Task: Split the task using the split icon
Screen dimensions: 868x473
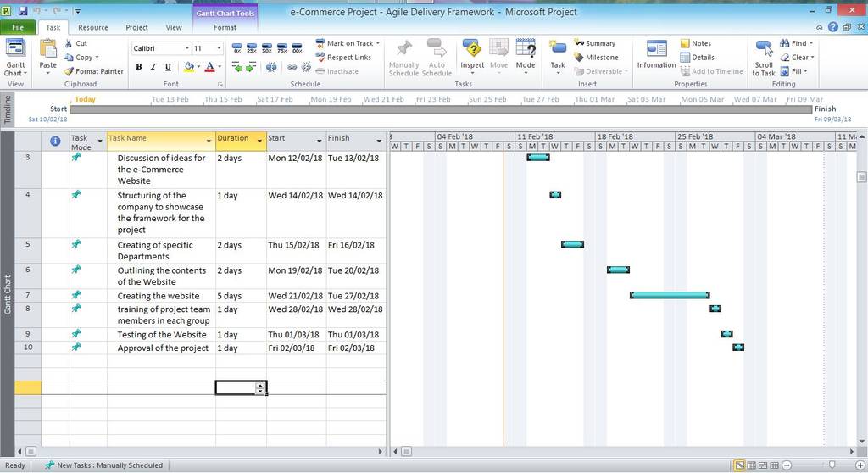Action: [x=271, y=67]
